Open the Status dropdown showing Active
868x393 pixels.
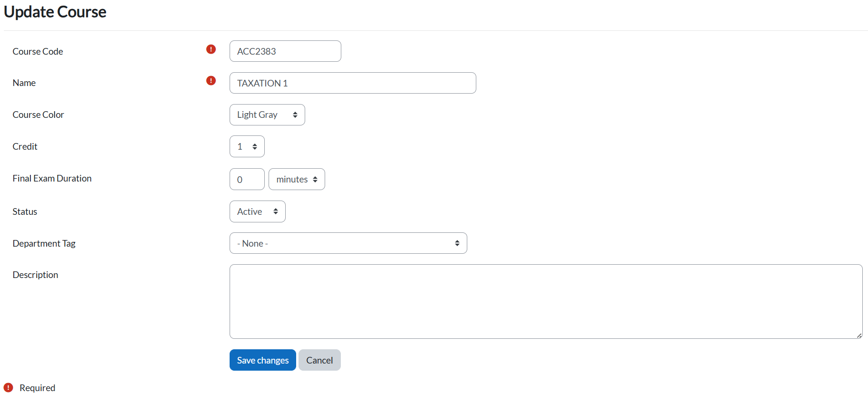coord(257,212)
